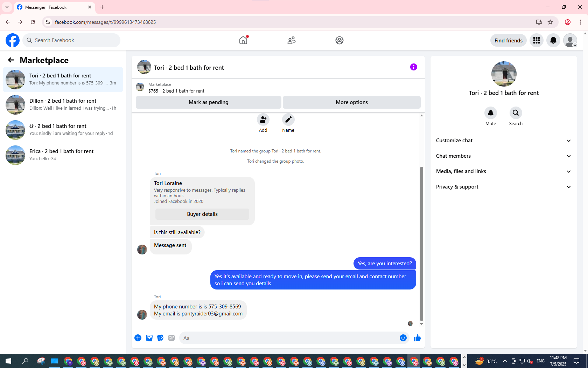Viewport: 588px width, 368px height.
Task: Click the browser address bar URL
Action: tap(105, 22)
